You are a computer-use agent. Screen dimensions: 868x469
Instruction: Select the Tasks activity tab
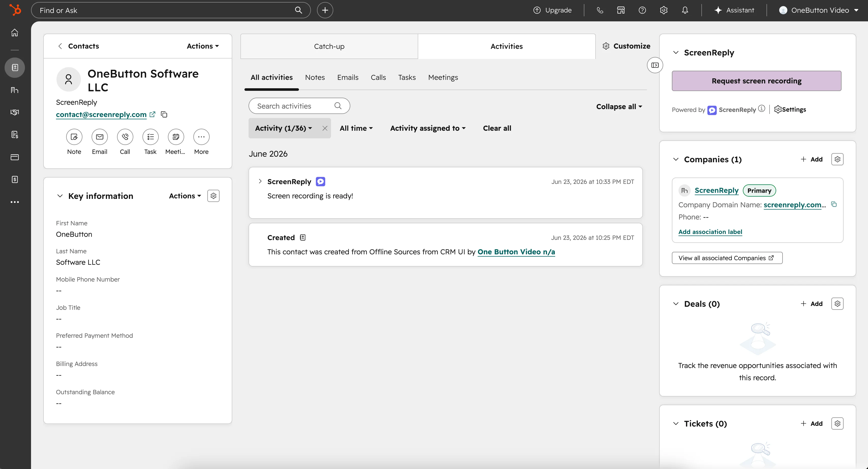coord(407,78)
